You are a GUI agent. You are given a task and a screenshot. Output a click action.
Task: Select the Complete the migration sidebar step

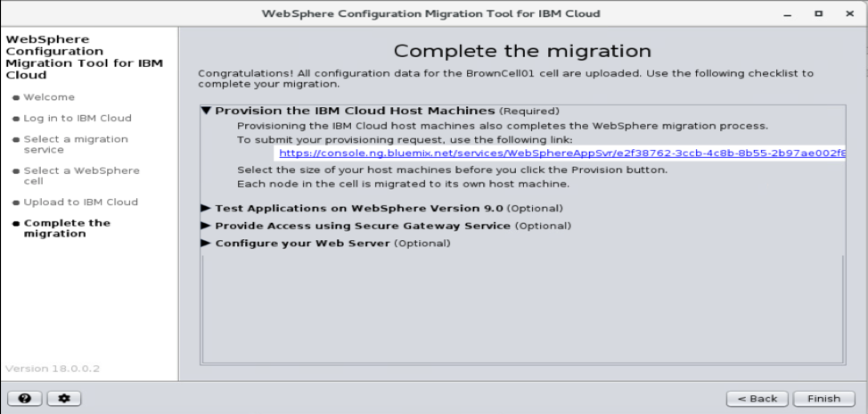[x=67, y=228]
